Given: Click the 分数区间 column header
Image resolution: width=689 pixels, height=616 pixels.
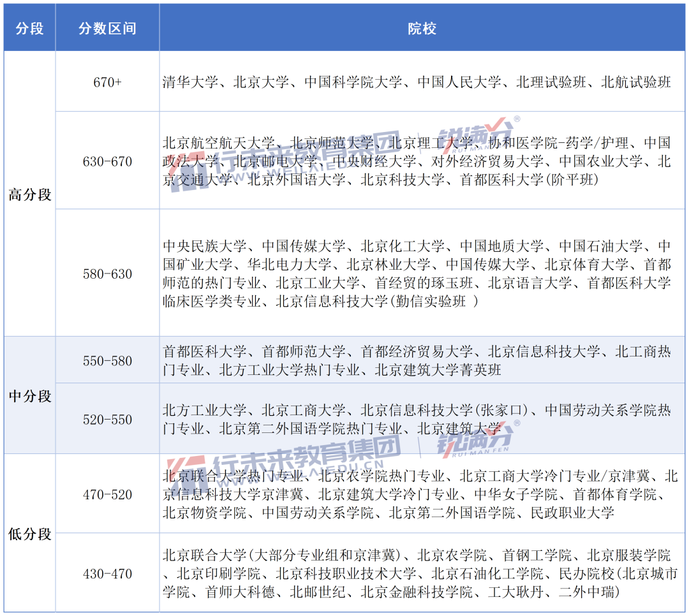Looking at the screenshot, I should pyautogui.click(x=107, y=27).
